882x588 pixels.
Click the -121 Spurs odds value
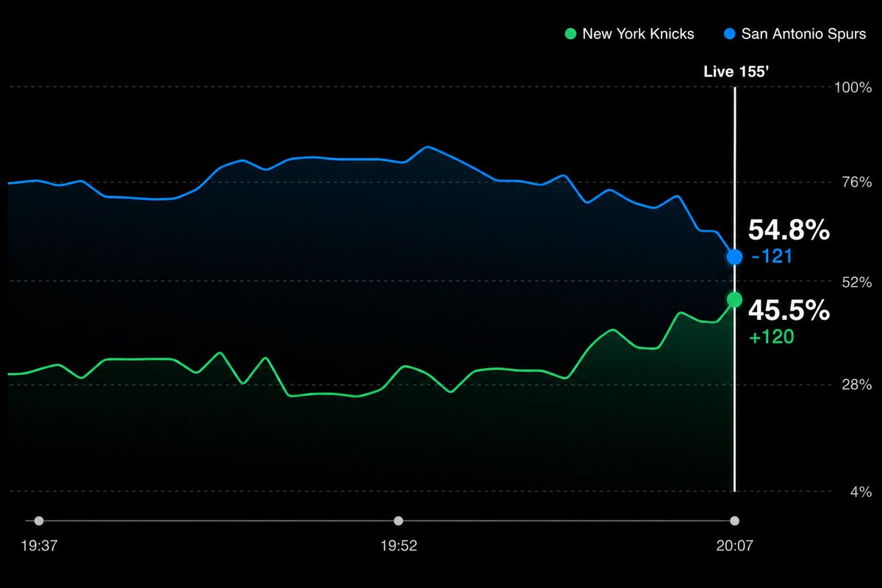click(x=770, y=257)
